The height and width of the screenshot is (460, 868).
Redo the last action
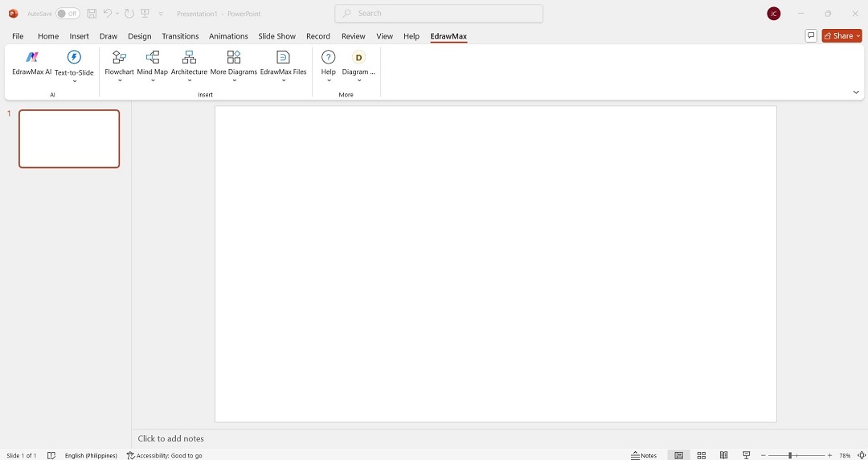click(129, 14)
